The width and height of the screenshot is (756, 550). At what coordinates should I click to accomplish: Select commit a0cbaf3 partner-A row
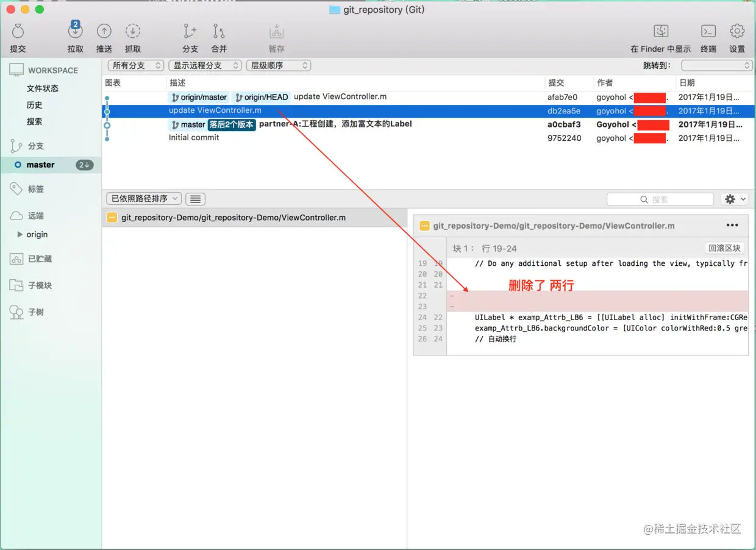click(x=429, y=124)
